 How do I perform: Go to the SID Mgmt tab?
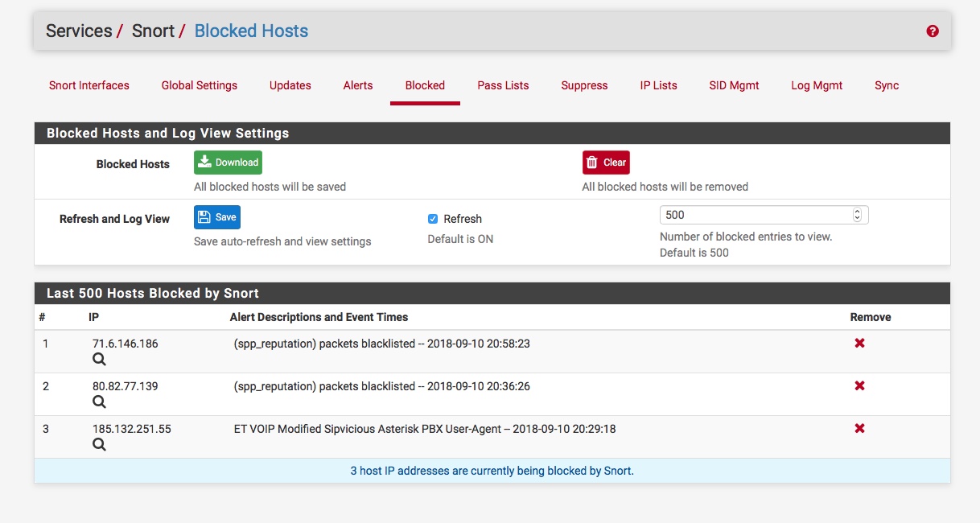(735, 85)
